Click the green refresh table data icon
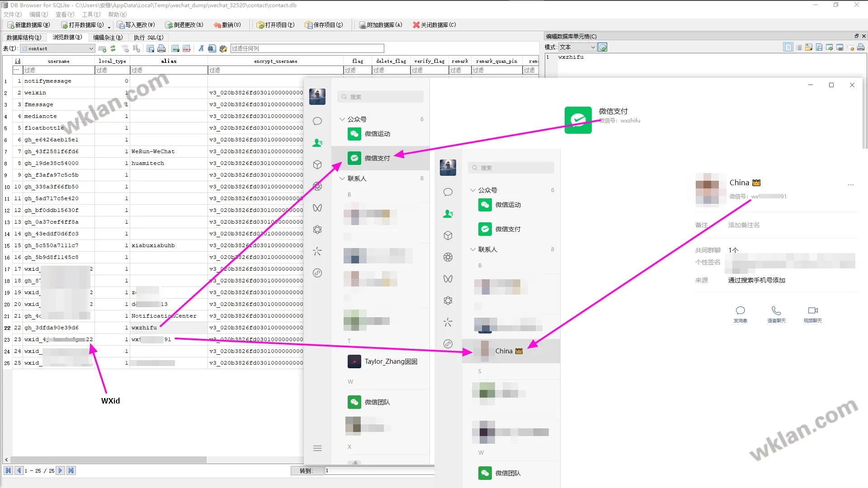Viewport: 868px width, 488px height. click(x=113, y=48)
